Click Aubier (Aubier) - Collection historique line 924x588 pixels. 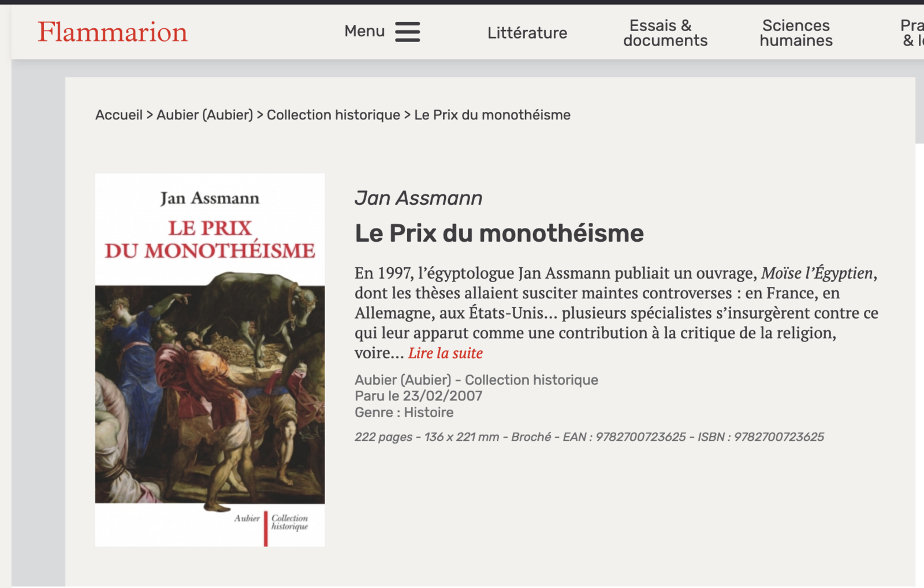click(476, 380)
